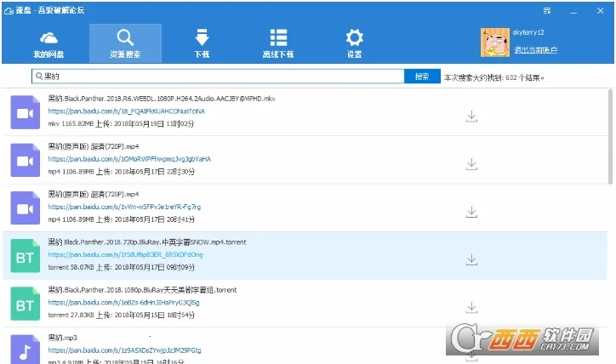Click the video file icon of mkv result
Viewport: 616px width, 364px height.
[x=25, y=112]
